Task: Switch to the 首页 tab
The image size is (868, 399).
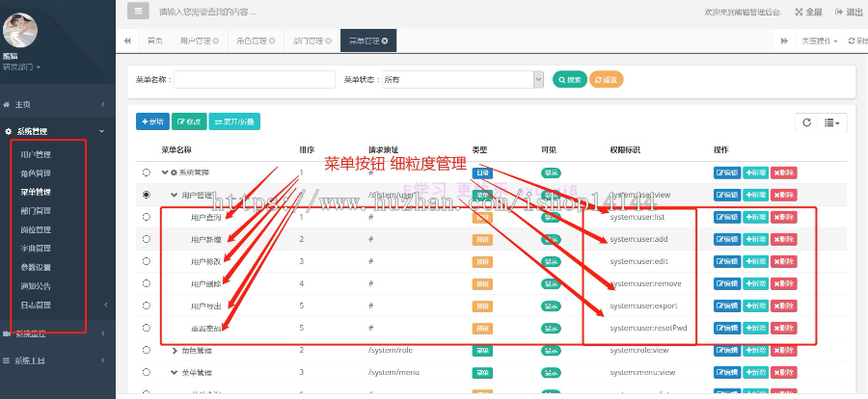Action: point(155,40)
